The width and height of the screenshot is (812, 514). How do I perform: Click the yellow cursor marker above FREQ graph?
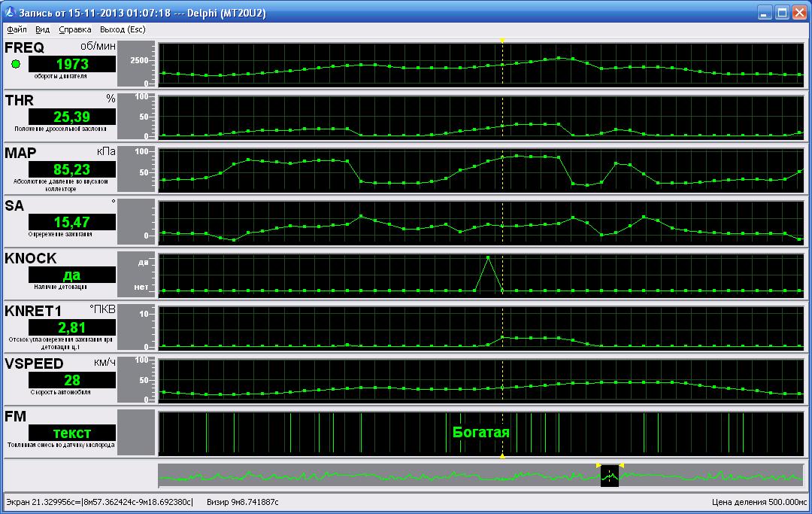click(x=502, y=41)
